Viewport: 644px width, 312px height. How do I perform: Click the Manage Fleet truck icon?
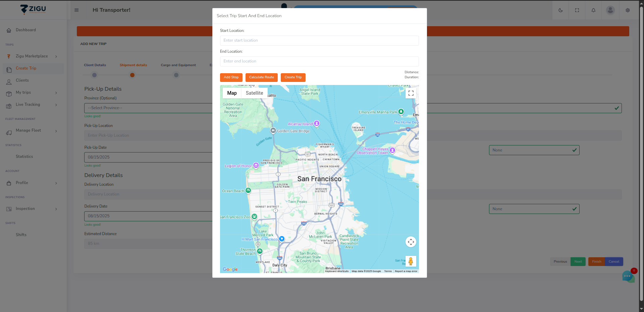tap(9, 133)
